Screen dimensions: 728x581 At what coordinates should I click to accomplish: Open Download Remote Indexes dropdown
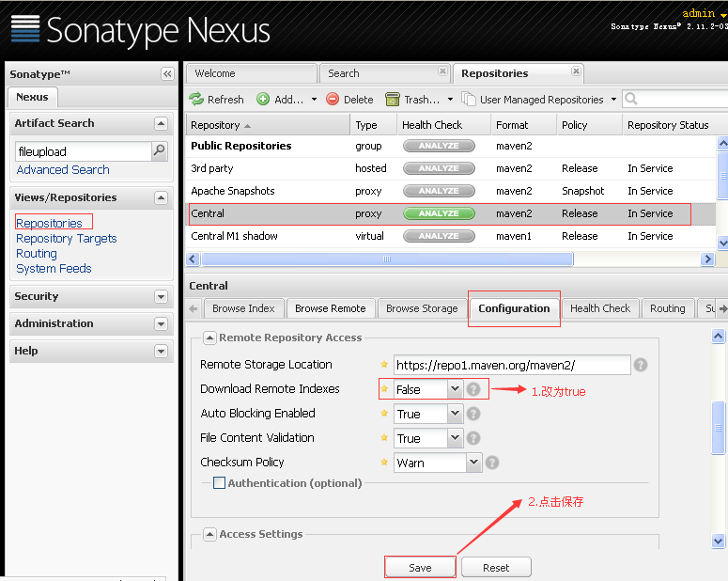coord(455,389)
